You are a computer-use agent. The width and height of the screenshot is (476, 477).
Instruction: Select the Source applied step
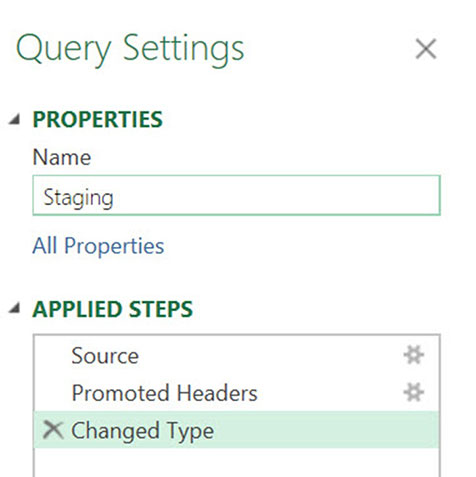click(x=236, y=356)
